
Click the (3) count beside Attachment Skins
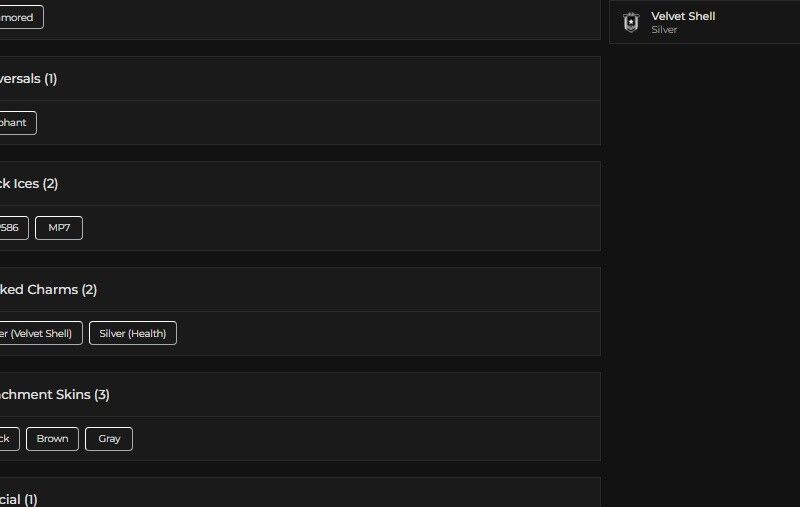click(102, 395)
